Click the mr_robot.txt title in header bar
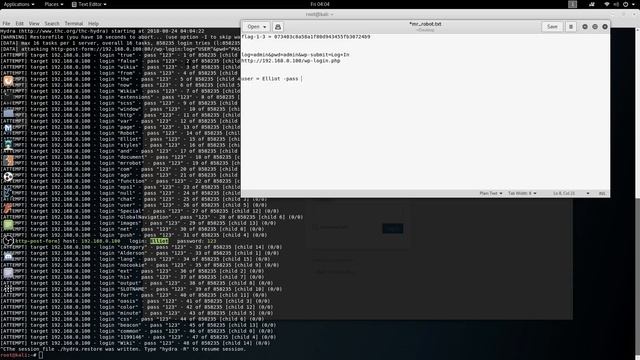 point(425,24)
